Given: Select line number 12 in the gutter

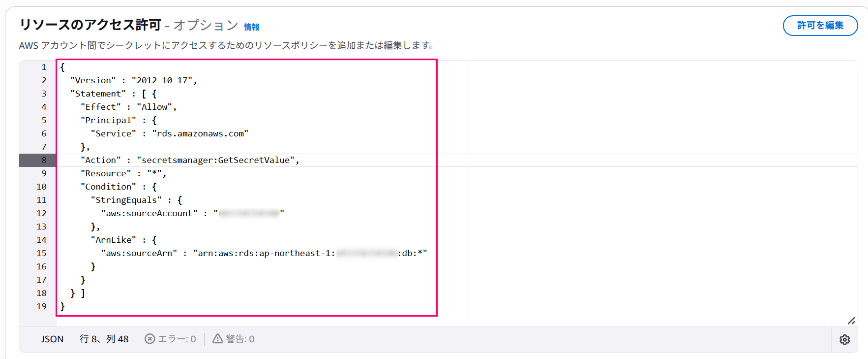Looking at the screenshot, I should point(41,213).
